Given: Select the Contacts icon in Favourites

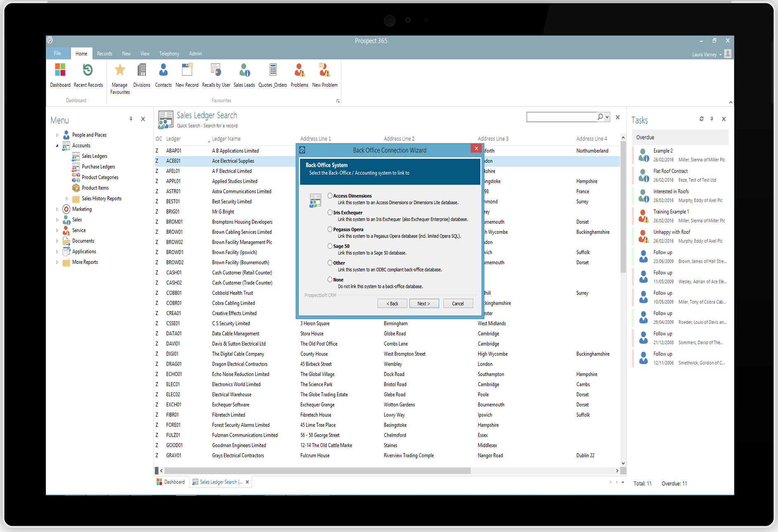Looking at the screenshot, I should pos(163,74).
